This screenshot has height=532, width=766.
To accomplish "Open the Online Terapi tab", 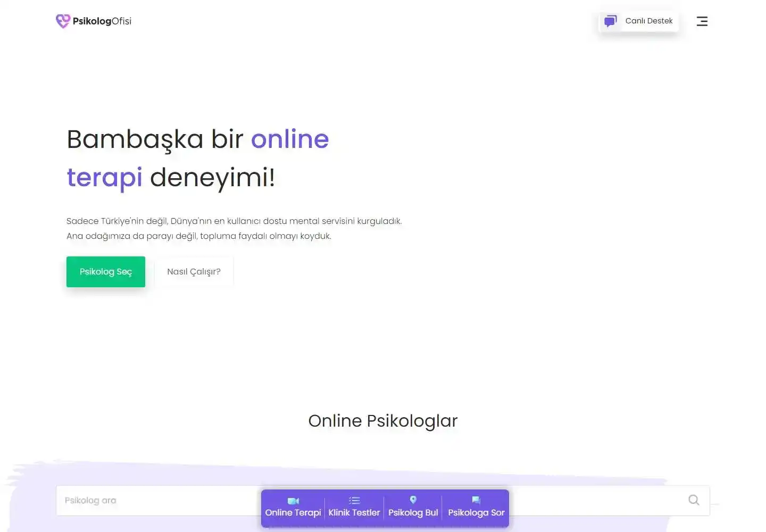I will (x=293, y=509).
